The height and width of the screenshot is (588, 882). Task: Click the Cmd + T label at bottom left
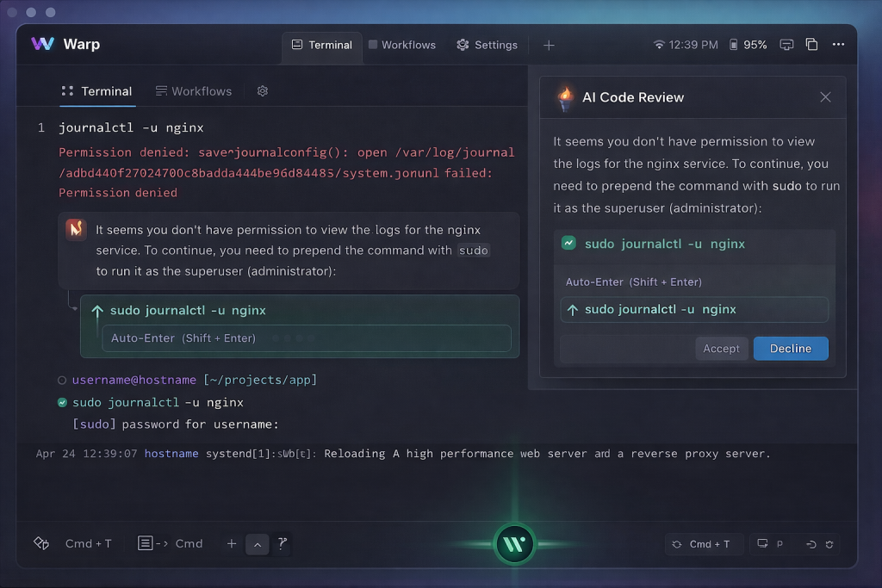pos(89,543)
